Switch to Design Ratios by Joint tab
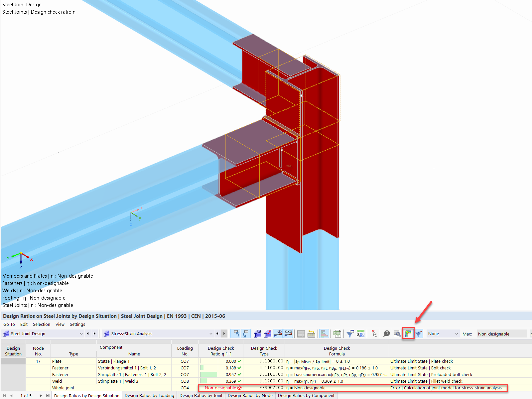 [201, 395]
